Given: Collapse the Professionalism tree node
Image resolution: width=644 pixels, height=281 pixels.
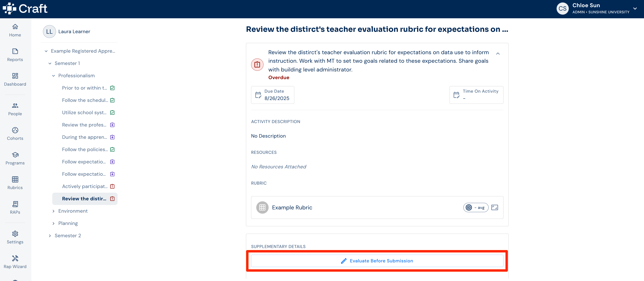Looking at the screenshot, I should (53, 76).
